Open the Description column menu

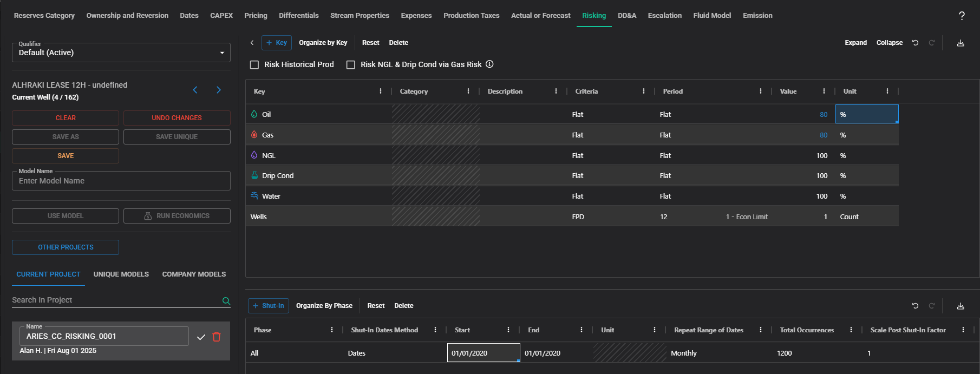(x=556, y=91)
